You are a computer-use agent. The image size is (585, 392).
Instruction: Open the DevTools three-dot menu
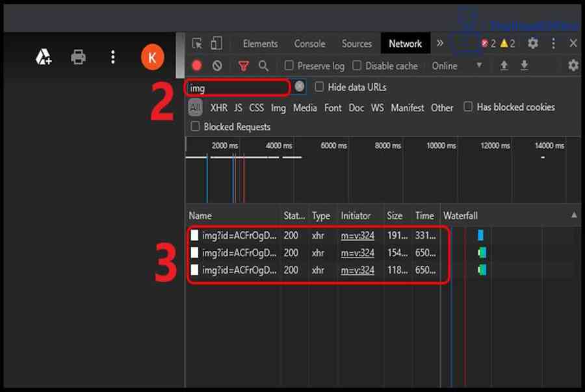[553, 44]
